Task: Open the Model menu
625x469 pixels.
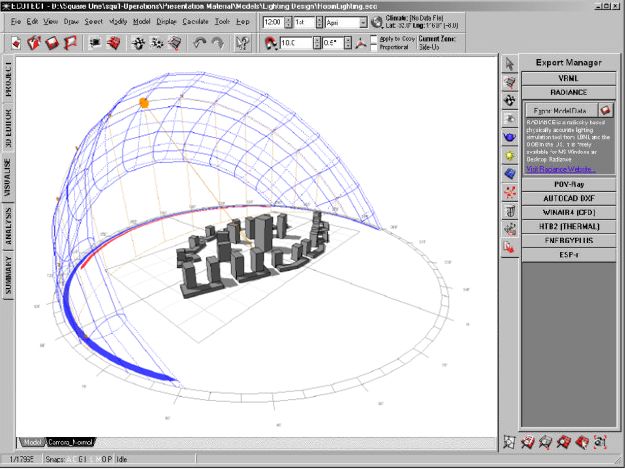Action: click(141, 22)
